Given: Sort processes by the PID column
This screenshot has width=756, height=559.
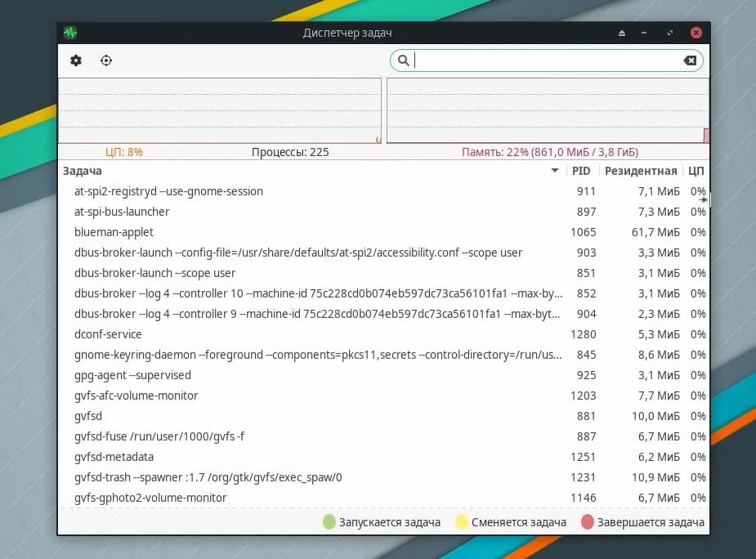Looking at the screenshot, I should coord(581,171).
